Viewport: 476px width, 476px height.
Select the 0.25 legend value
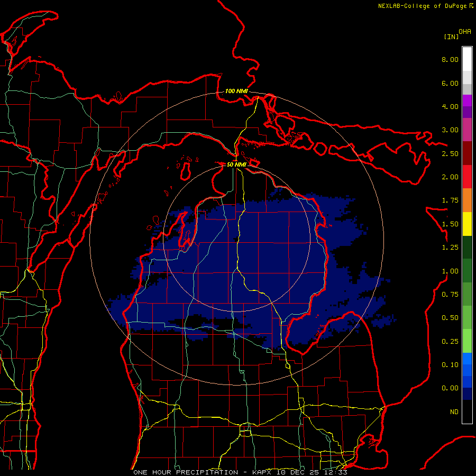point(450,342)
